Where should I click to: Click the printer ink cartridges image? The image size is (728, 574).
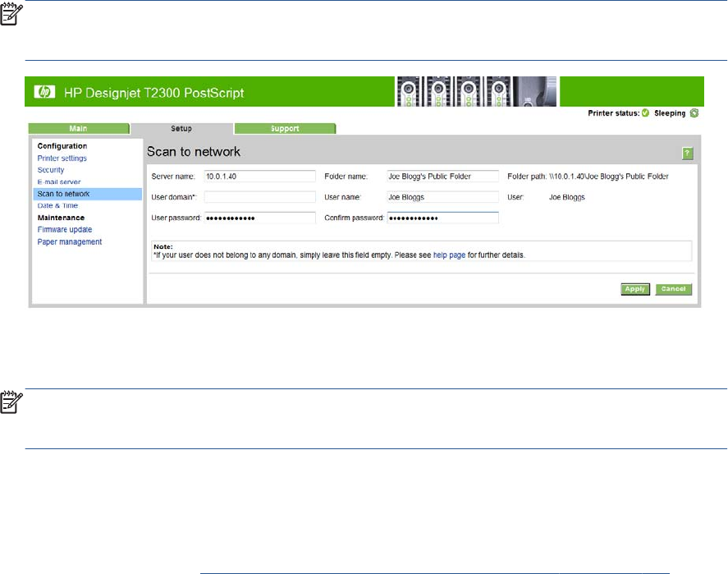476,91
